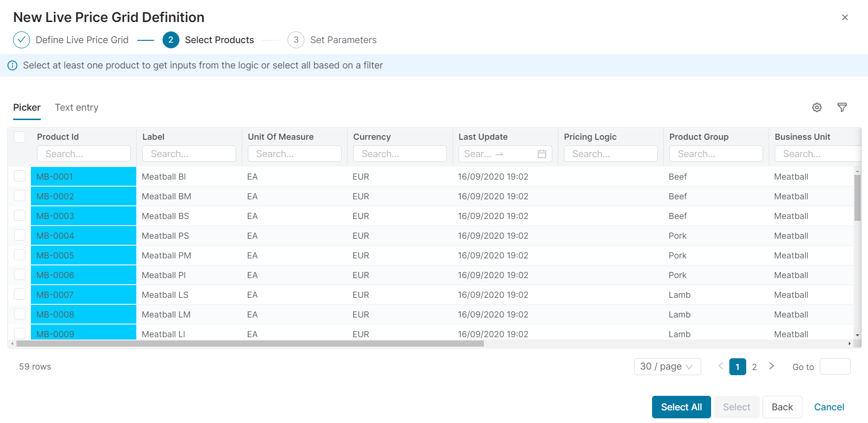Open calendar picker in Last Update
The width and height of the screenshot is (868, 423).
click(542, 154)
